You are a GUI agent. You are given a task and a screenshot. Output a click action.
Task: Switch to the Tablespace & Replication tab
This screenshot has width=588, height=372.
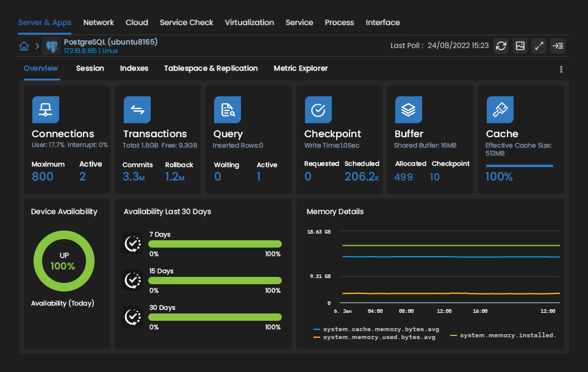pos(210,68)
